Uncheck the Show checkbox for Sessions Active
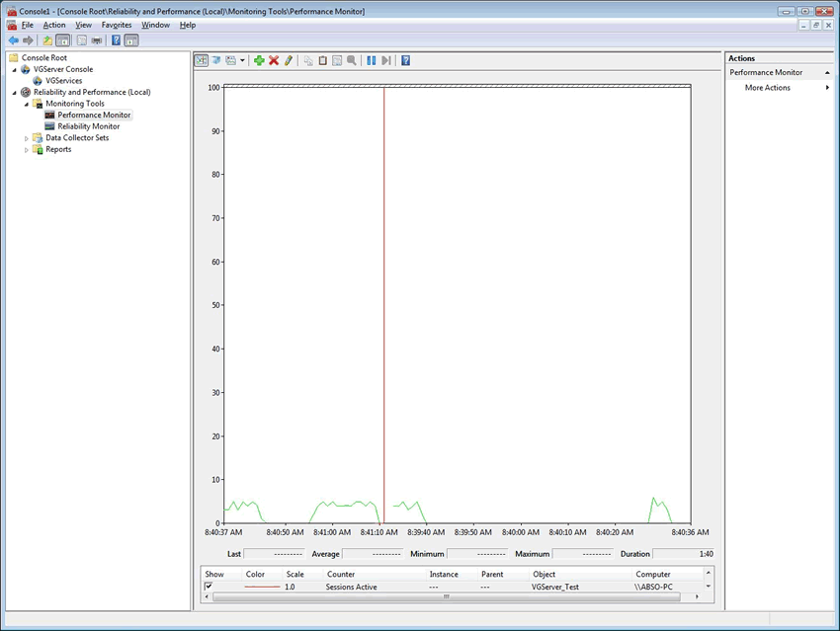The width and height of the screenshot is (840, 631). coord(209,587)
